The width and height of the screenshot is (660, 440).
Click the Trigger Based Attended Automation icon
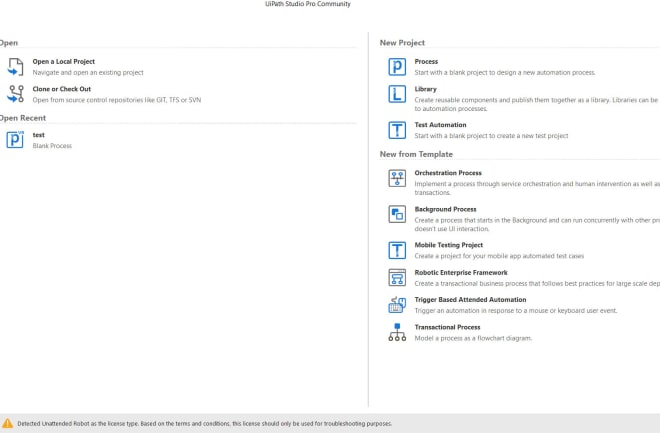[x=397, y=305]
